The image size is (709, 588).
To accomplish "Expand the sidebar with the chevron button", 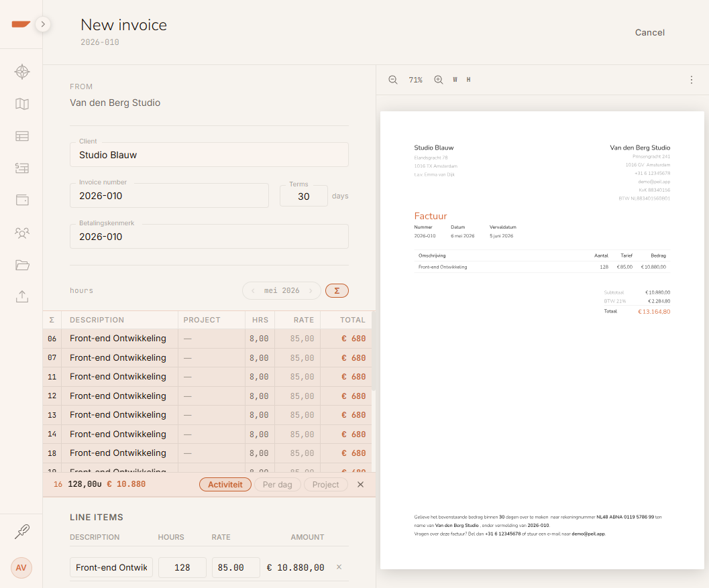I will [43, 24].
